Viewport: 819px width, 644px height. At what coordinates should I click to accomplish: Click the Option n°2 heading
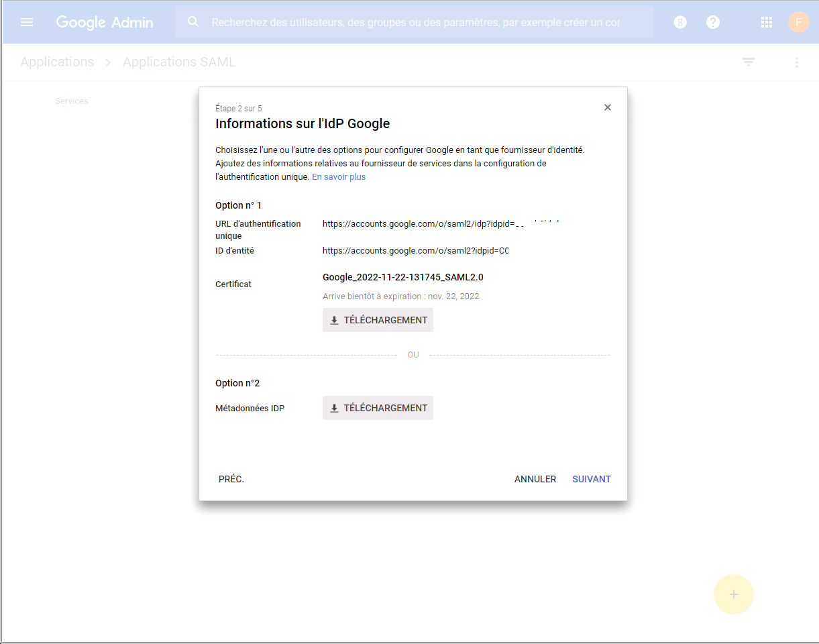coord(237,383)
